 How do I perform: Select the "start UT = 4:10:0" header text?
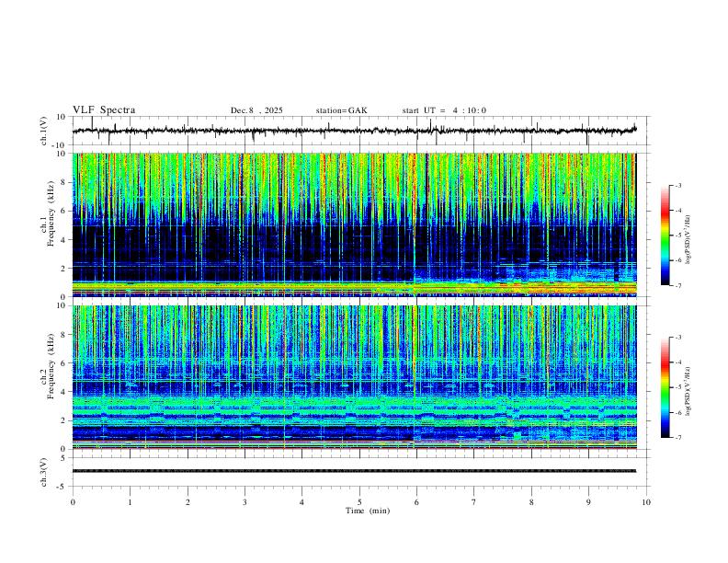pos(444,110)
